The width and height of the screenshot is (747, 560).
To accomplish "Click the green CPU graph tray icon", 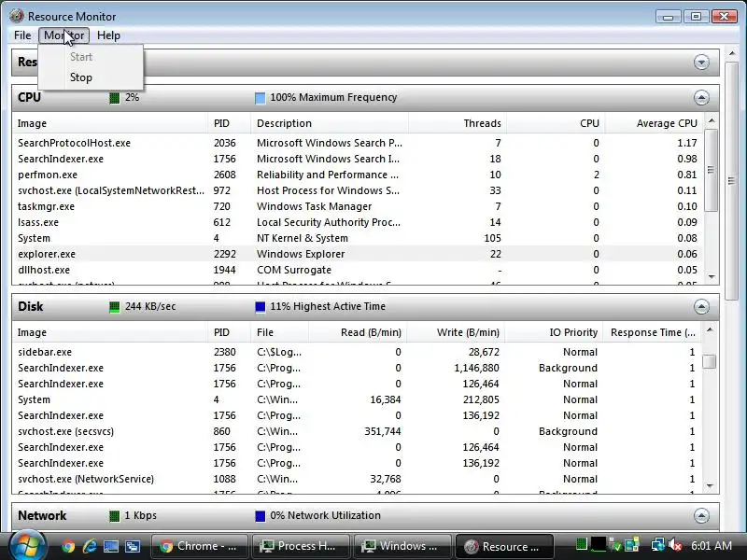I will (x=581, y=544).
